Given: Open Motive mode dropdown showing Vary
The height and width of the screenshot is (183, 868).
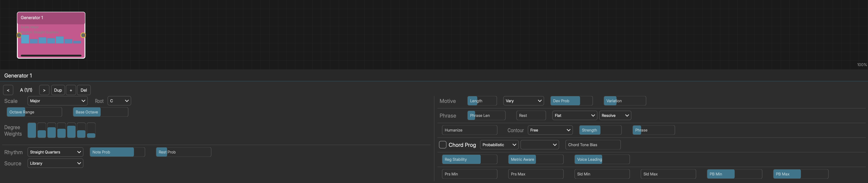Looking at the screenshot, I should click(524, 101).
